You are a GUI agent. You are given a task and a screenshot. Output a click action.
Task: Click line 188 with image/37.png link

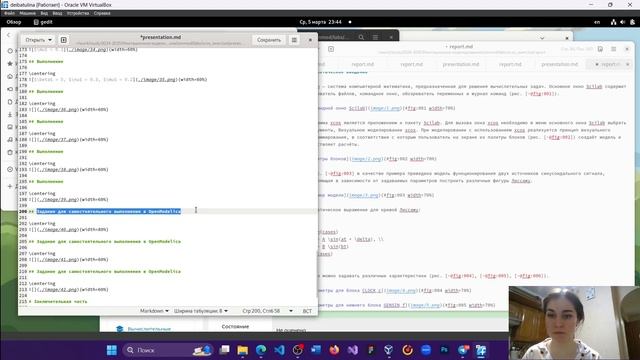coord(69,140)
